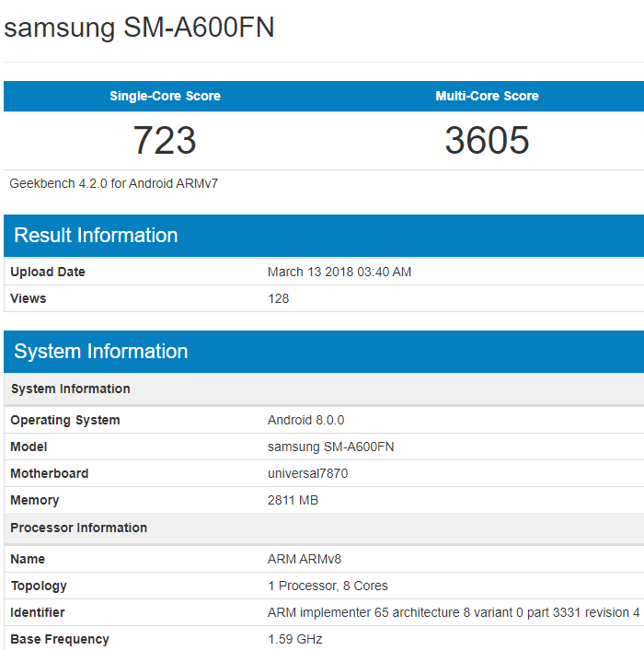Select the Multi-Core Score header
644x650 pixels.
(x=487, y=96)
